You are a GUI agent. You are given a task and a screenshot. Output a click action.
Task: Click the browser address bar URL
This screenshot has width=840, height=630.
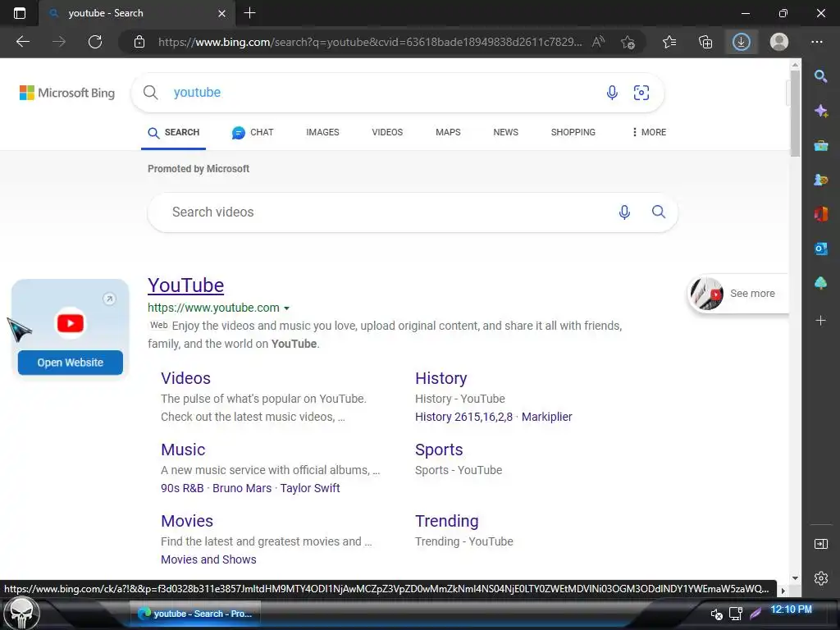coord(370,42)
